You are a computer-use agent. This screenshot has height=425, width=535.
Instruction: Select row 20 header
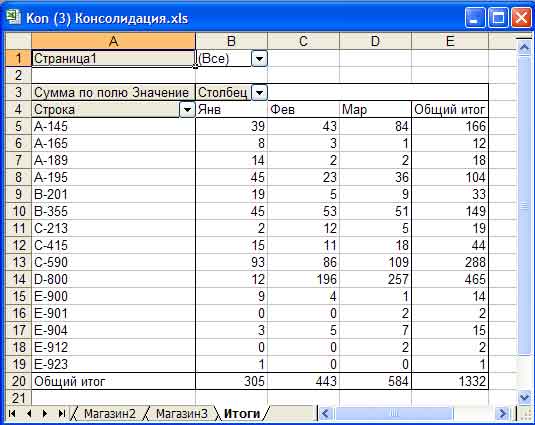point(18,381)
